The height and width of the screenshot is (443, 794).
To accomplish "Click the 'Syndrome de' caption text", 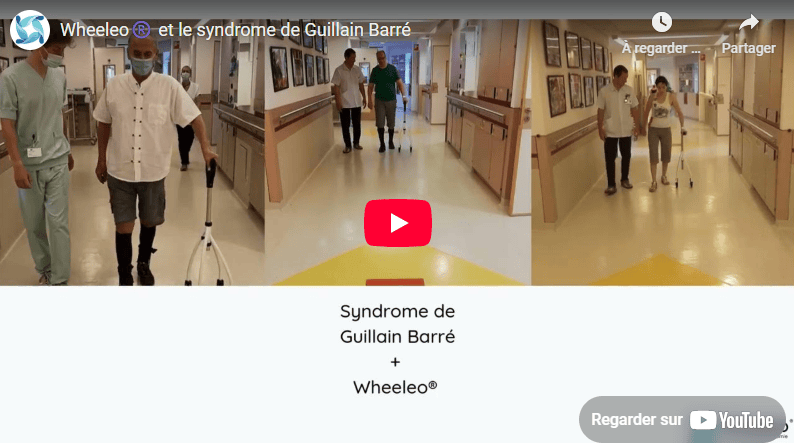I will coord(398,311).
